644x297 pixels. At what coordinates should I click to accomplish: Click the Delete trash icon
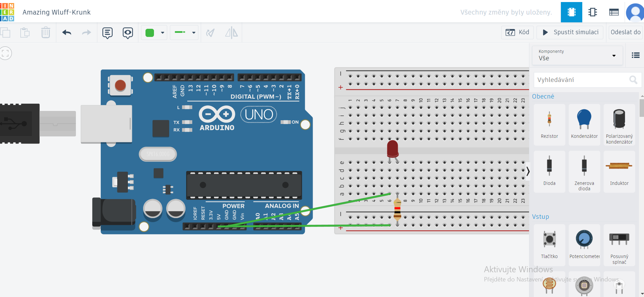coord(45,33)
